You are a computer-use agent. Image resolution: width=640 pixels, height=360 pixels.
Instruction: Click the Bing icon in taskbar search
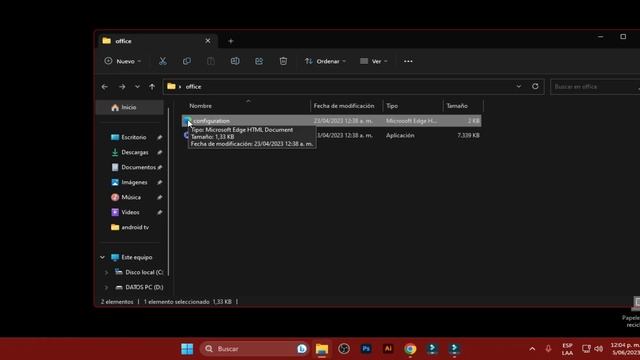tap(302, 349)
